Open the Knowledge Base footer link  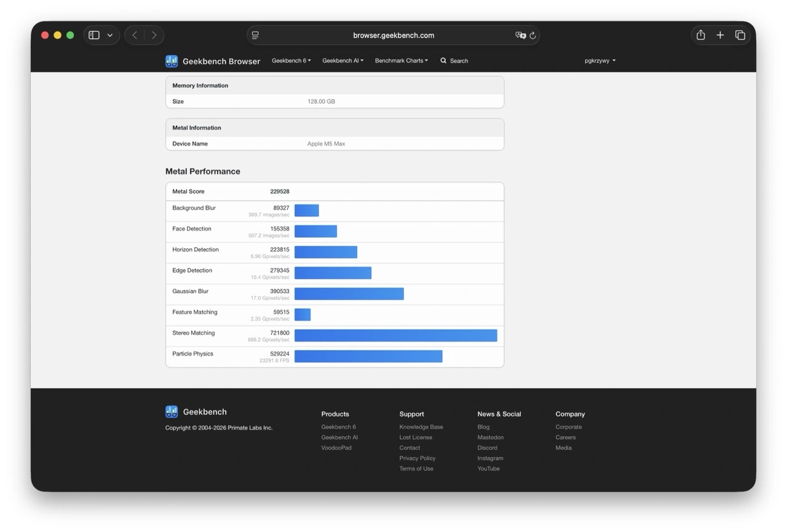[421, 427]
